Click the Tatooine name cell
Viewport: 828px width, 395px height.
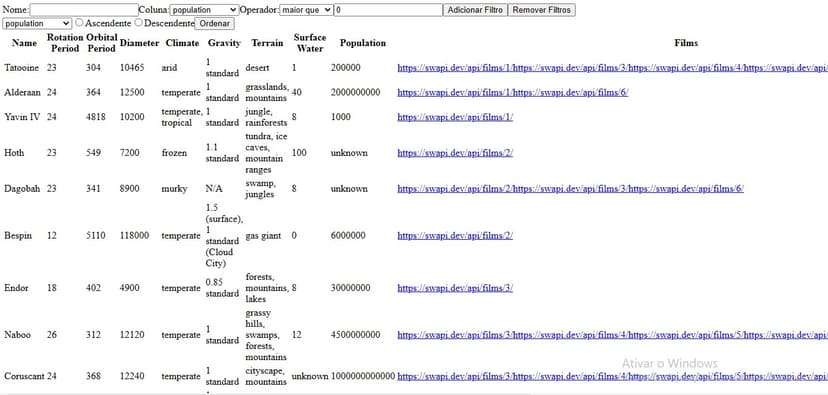point(22,68)
